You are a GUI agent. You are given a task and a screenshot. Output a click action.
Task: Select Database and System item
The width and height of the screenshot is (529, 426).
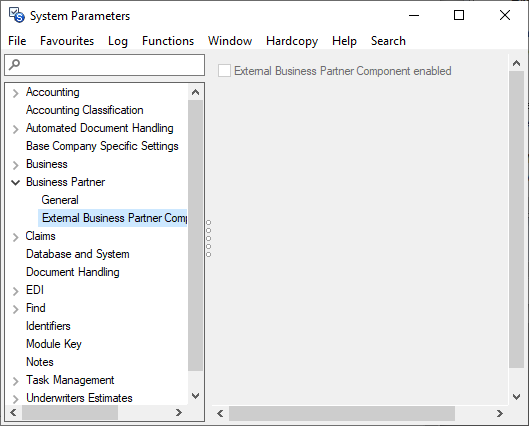pyautogui.click(x=78, y=254)
